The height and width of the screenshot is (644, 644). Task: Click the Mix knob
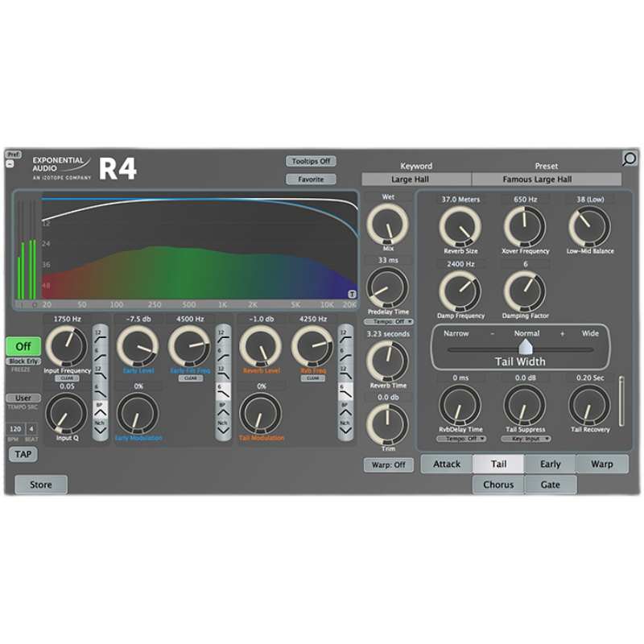(388, 225)
